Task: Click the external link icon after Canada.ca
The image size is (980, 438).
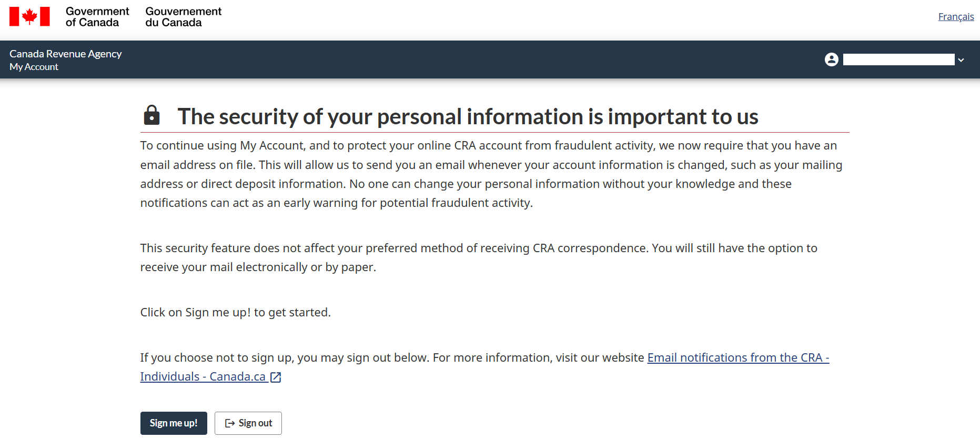Action: pos(276,377)
